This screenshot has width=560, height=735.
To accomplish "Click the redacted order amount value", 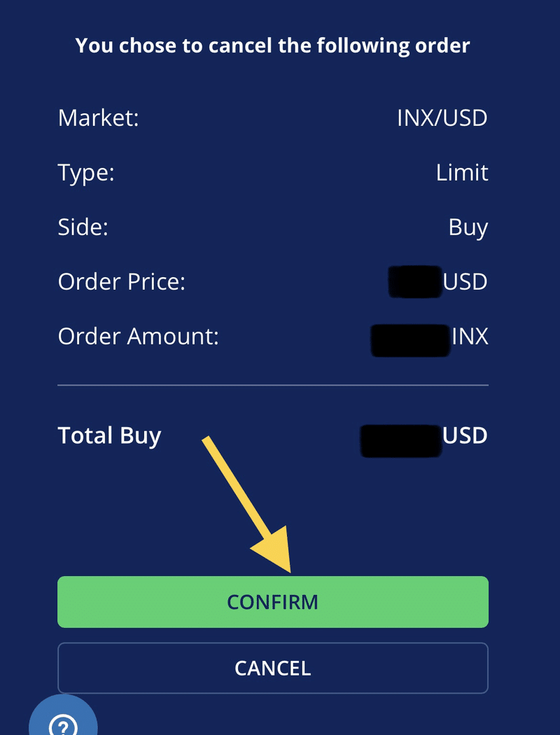I will pyautogui.click(x=410, y=339).
